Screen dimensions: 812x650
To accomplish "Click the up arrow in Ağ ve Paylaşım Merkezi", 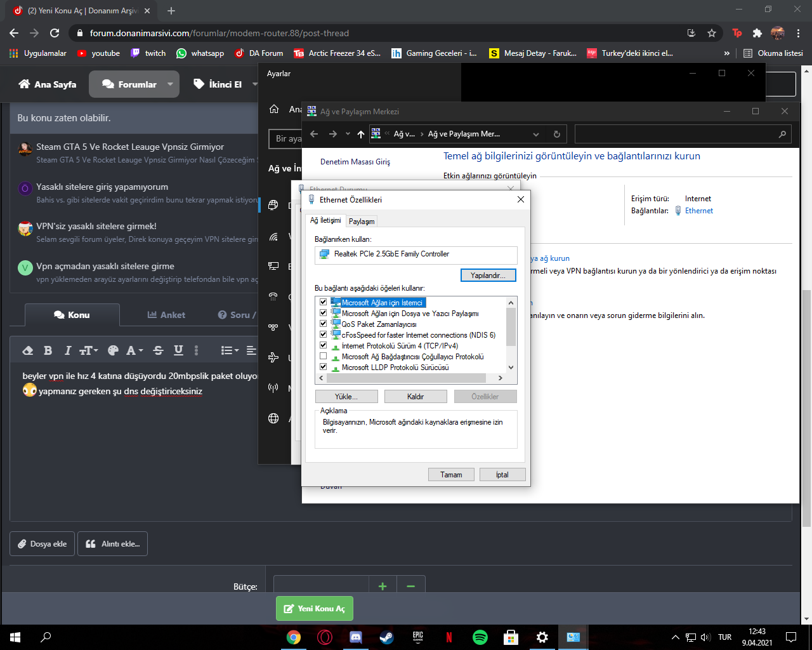I will pyautogui.click(x=361, y=134).
